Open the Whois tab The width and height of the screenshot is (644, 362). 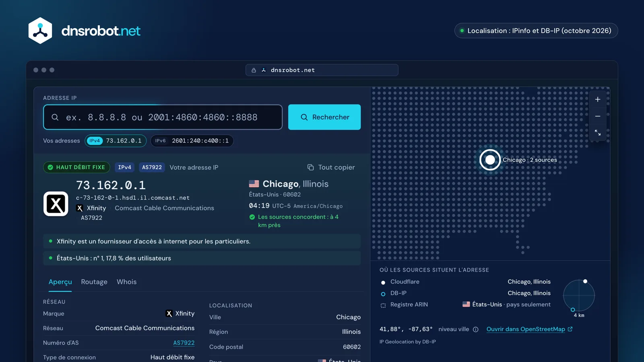(x=127, y=282)
